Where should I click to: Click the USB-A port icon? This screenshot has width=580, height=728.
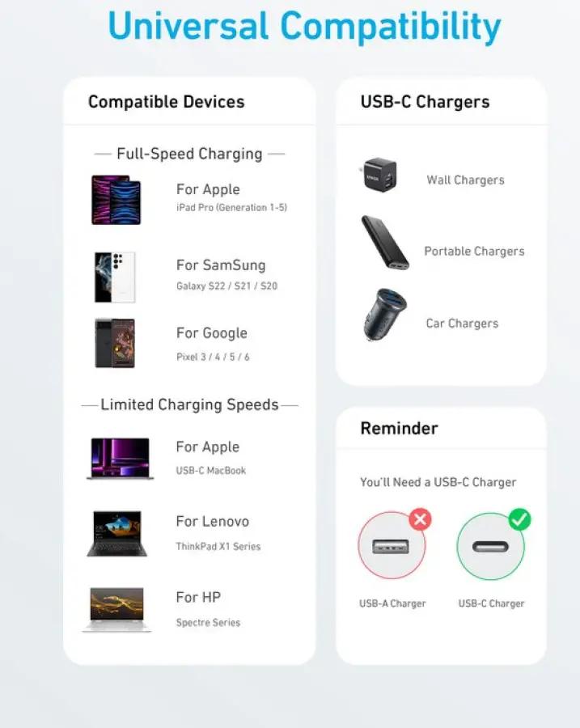pyautogui.click(x=391, y=547)
